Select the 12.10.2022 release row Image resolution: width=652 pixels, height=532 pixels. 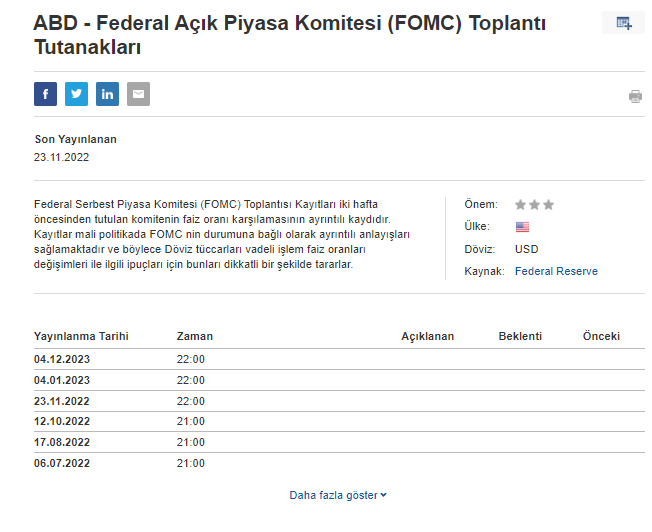[62, 421]
